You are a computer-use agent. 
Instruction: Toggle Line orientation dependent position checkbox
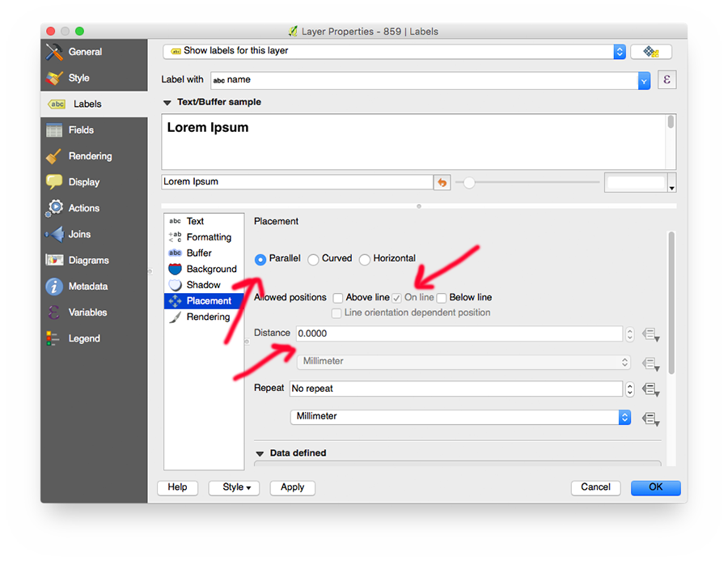click(336, 313)
